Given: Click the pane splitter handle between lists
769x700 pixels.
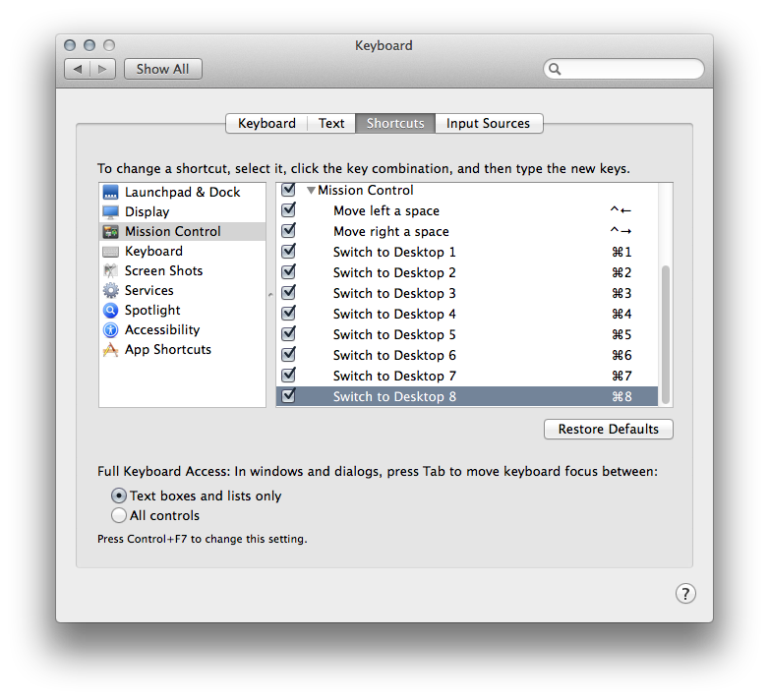Looking at the screenshot, I should click(x=270, y=295).
